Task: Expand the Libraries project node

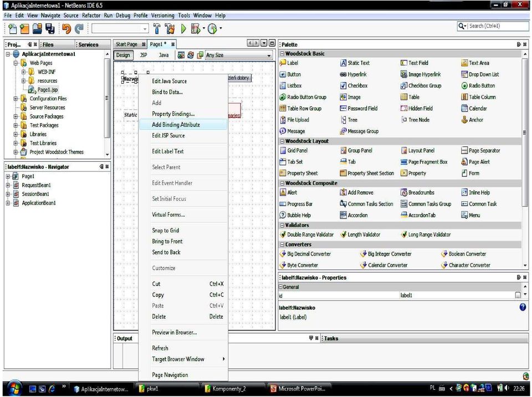Action: [16, 135]
